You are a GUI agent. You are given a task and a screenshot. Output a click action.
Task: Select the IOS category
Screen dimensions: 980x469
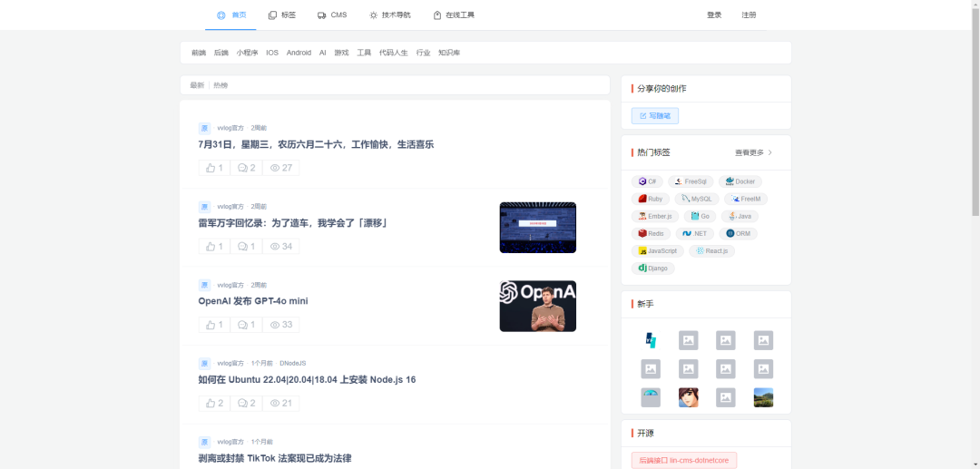coord(272,54)
